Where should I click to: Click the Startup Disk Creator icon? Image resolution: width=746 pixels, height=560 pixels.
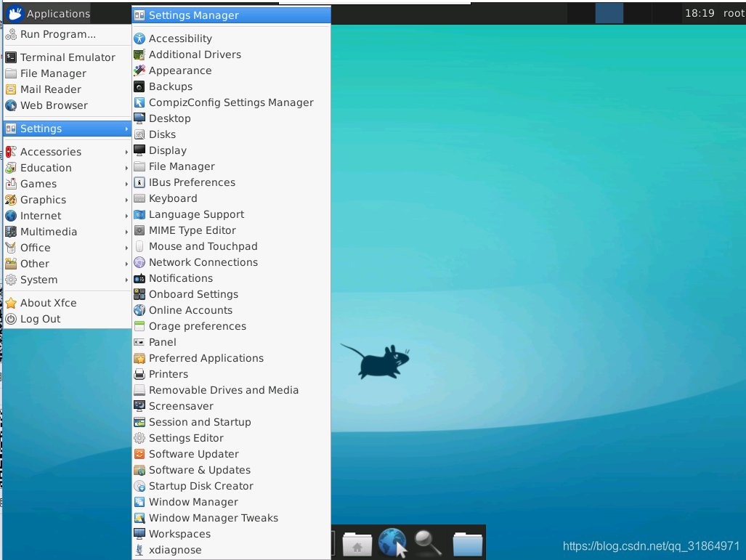click(x=139, y=486)
